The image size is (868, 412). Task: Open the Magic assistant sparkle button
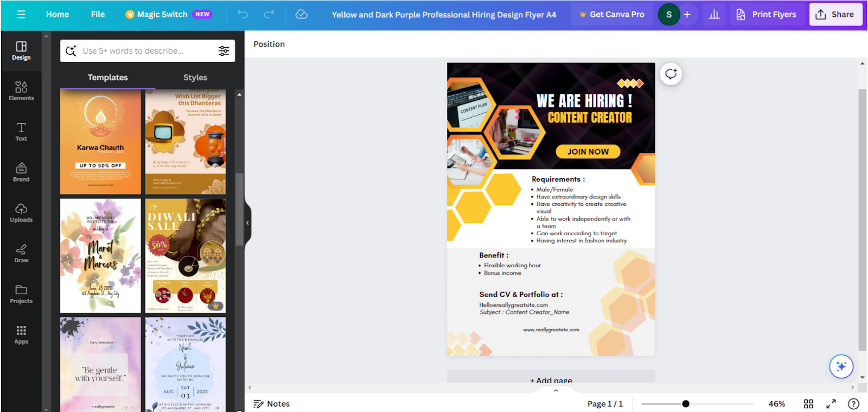pyautogui.click(x=841, y=366)
